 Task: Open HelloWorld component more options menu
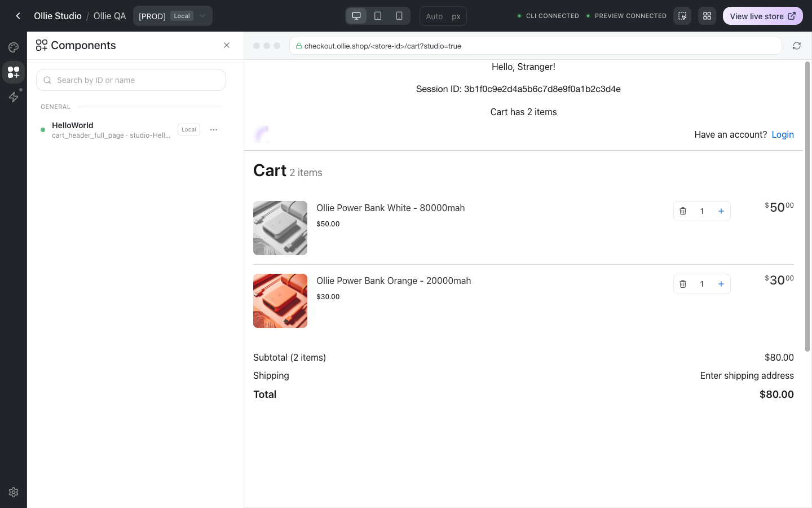tap(214, 130)
